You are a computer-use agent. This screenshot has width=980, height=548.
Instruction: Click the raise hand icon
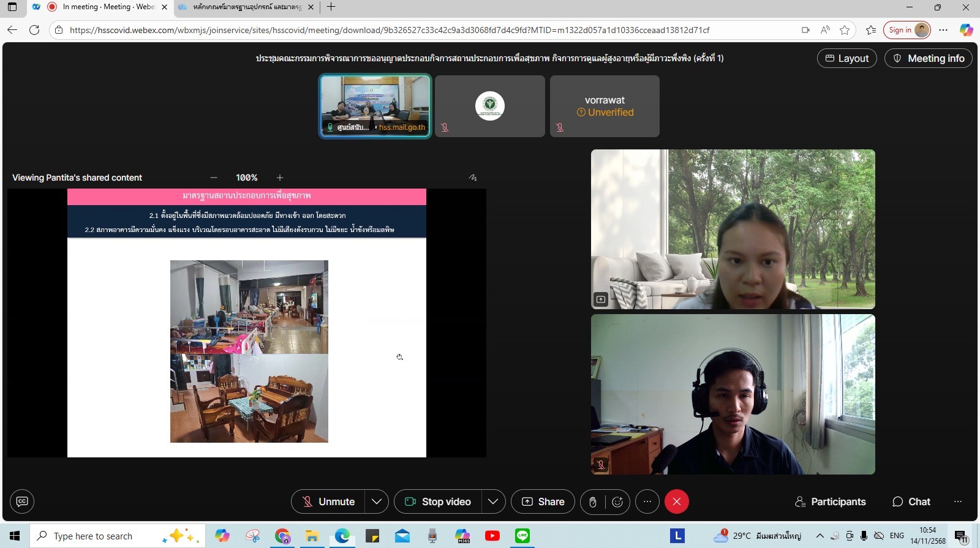coord(592,502)
